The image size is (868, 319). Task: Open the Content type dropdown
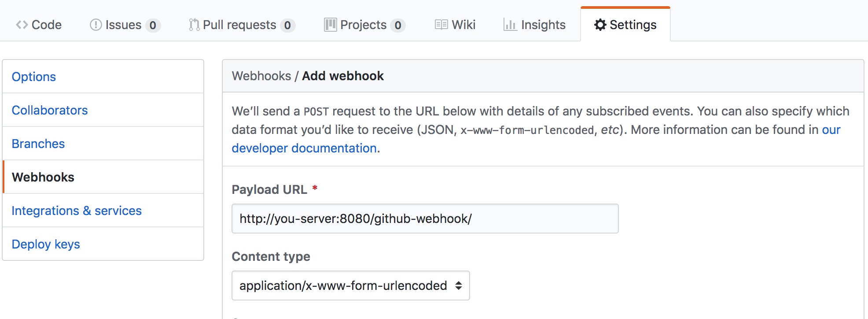tap(351, 286)
